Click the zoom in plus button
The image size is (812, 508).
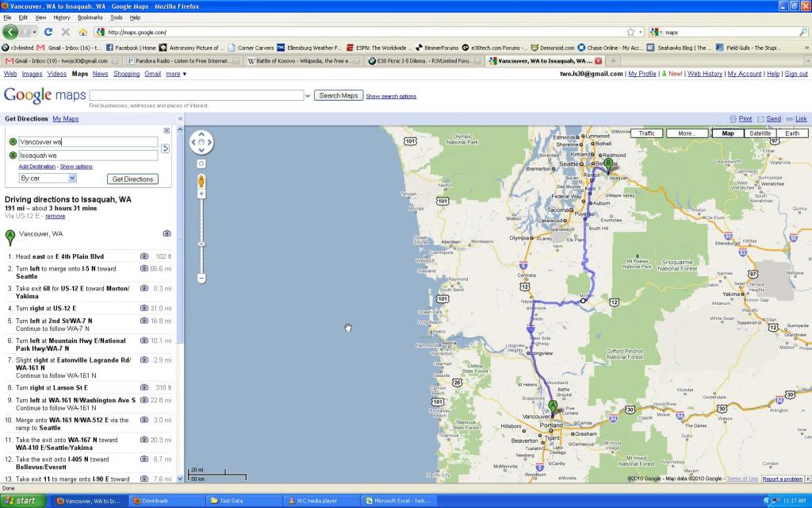[201, 194]
